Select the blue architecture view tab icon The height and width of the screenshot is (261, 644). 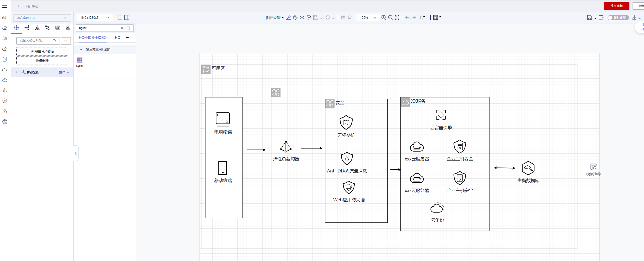(x=16, y=28)
